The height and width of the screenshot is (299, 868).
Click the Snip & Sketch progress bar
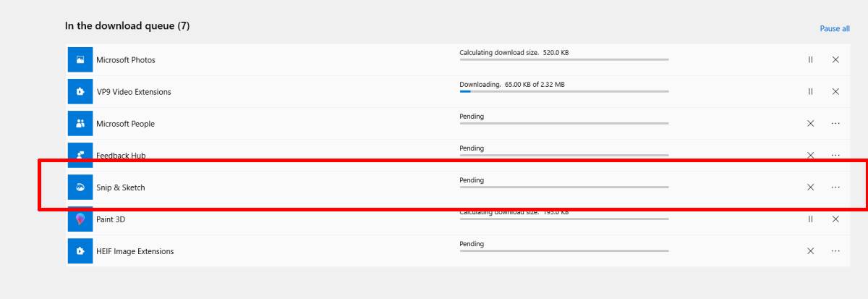pos(564,187)
